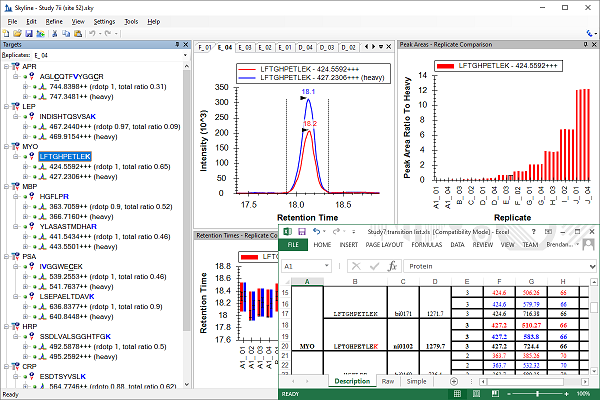Image resolution: width=600 pixels, height=400 pixels.
Task: Click the Excel insert function fx button
Action: click(x=392, y=266)
